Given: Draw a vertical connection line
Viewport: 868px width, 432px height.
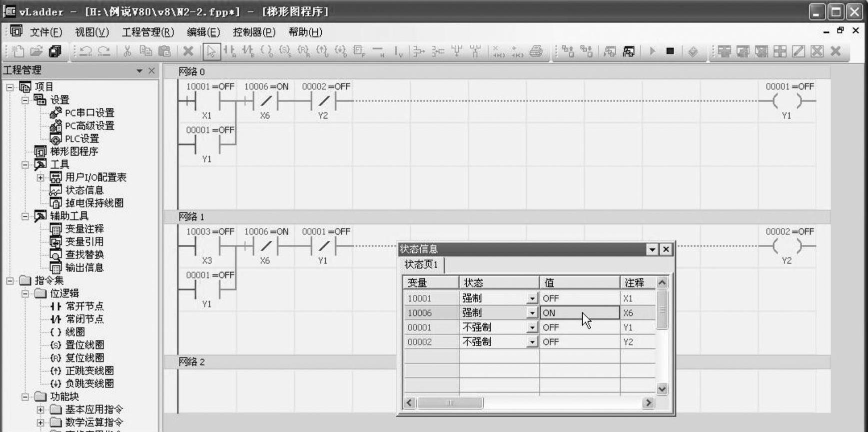Looking at the screenshot, I should click(398, 51).
